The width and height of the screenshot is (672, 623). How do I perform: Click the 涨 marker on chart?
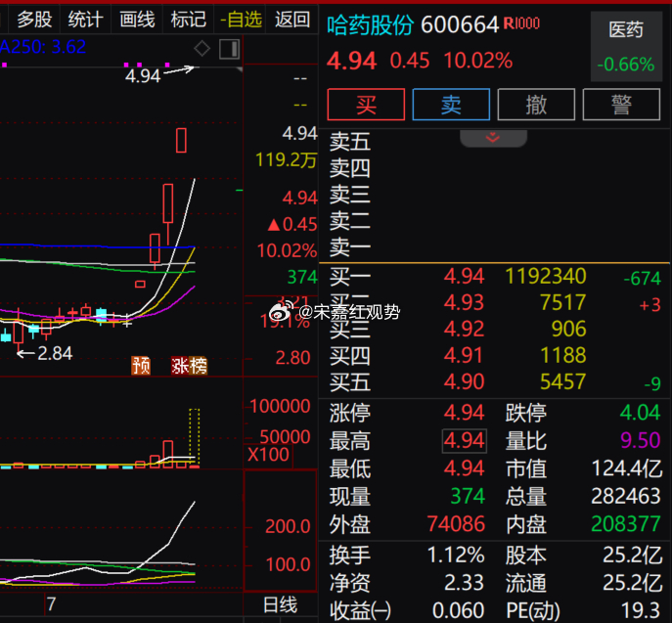pyautogui.click(x=180, y=366)
